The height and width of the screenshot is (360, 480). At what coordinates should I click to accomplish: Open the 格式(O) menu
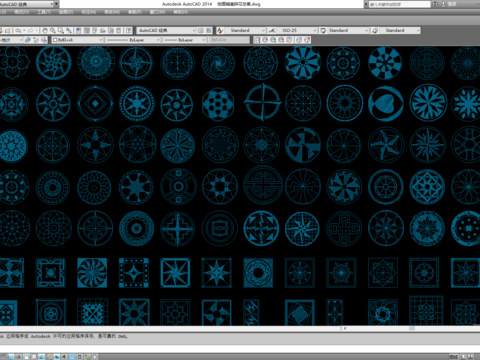tap(22, 12)
